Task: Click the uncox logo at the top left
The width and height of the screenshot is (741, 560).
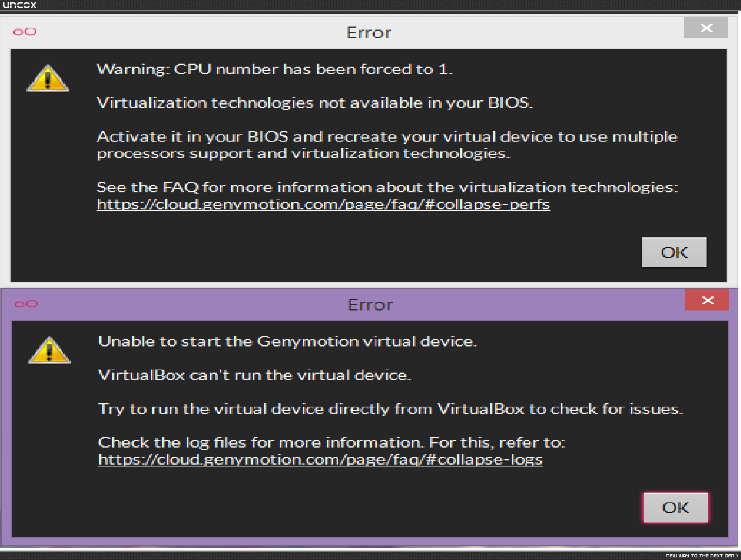Action: (20, 5)
